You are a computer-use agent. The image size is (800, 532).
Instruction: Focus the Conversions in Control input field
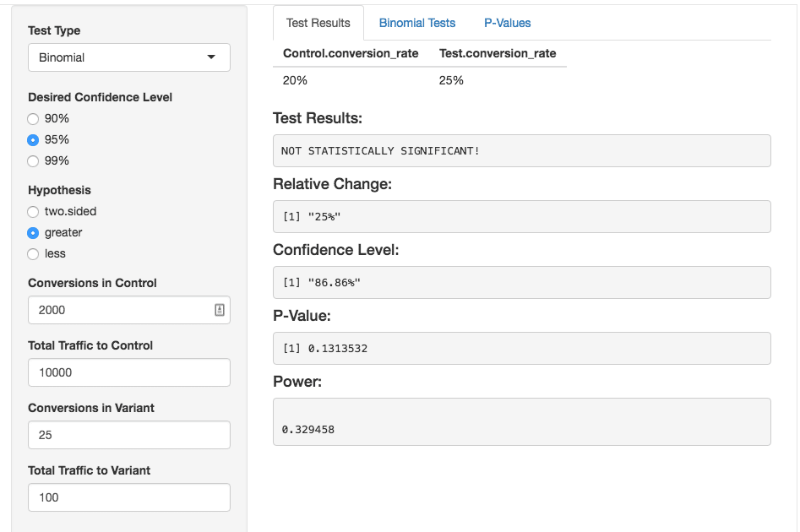pyautogui.click(x=118, y=310)
